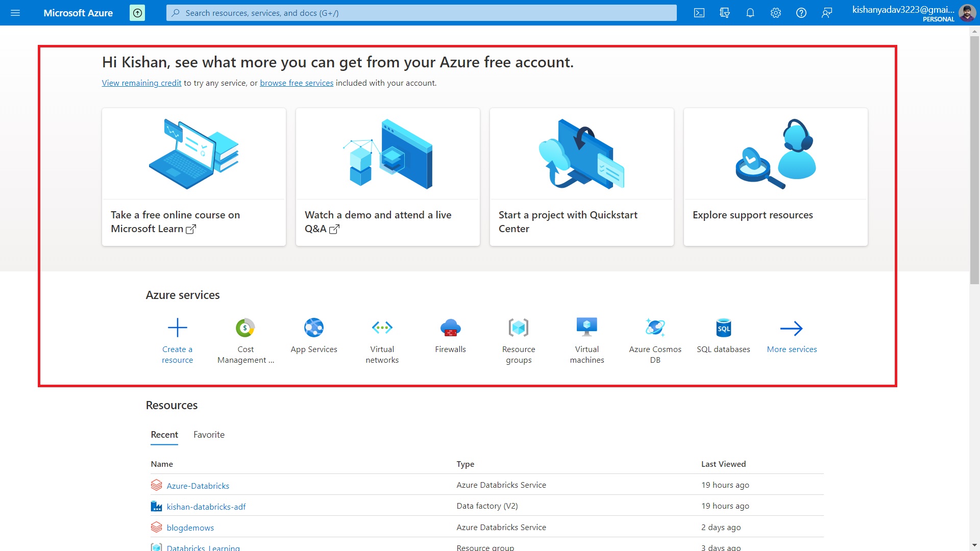The height and width of the screenshot is (551, 980).
Task: Click the 'Data factory (V2)' type cell
Action: [487, 506]
